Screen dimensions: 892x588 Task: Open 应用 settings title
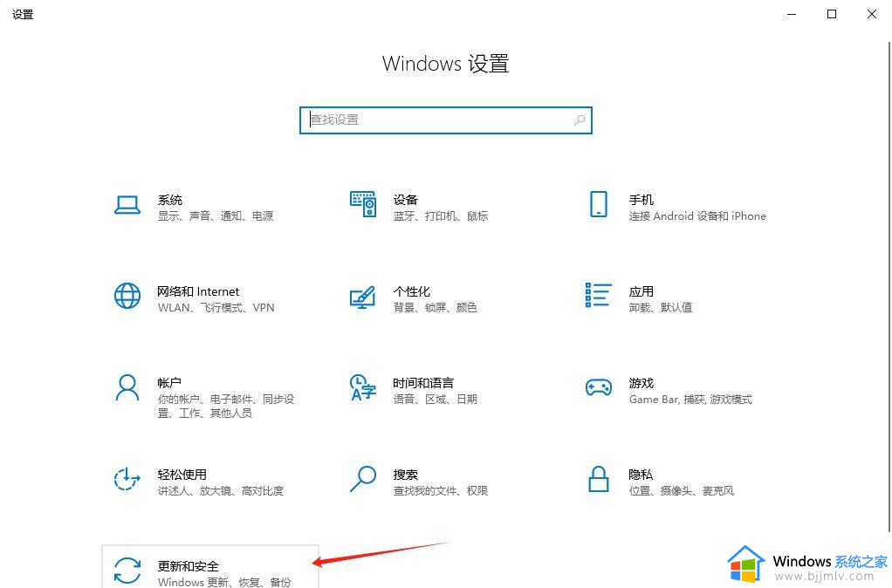642,291
